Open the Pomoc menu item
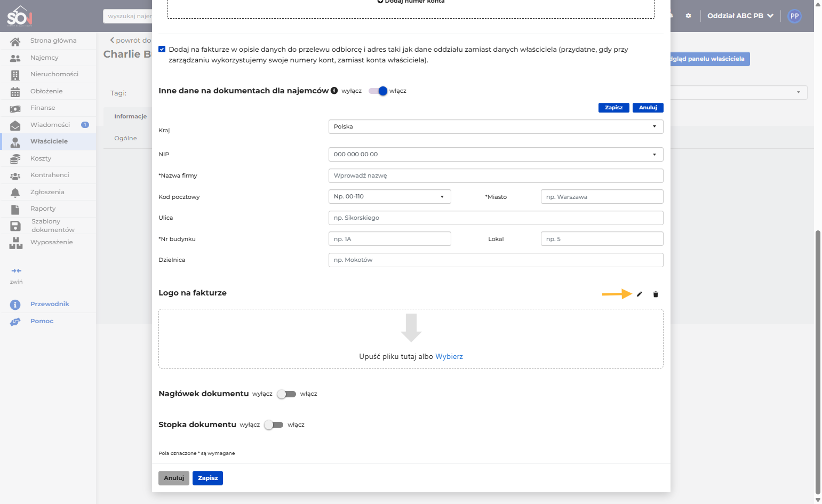 tap(42, 321)
